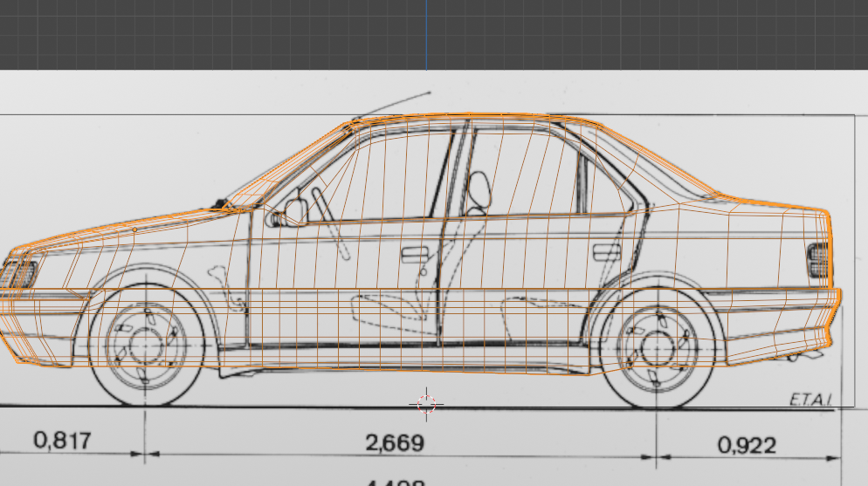The height and width of the screenshot is (486, 868).
Task: Click the 3D cursor crosshair below the car
Action: [426, 404]
